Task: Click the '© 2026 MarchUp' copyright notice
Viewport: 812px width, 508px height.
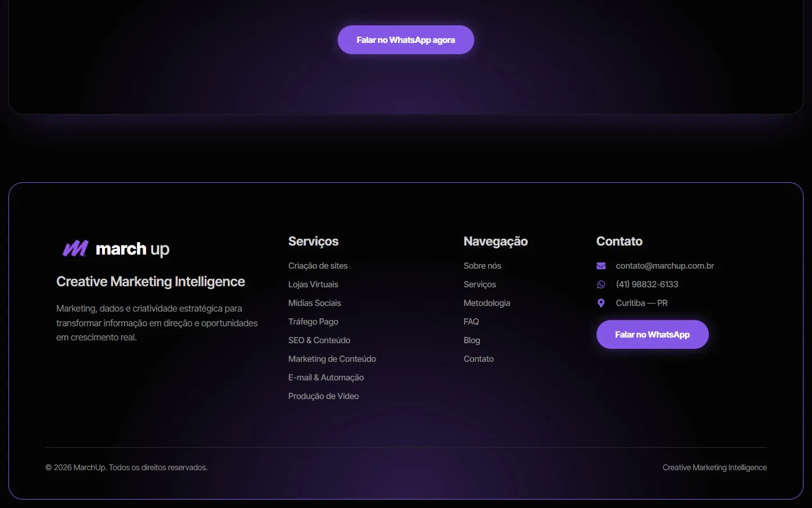Action: (126, 467)
